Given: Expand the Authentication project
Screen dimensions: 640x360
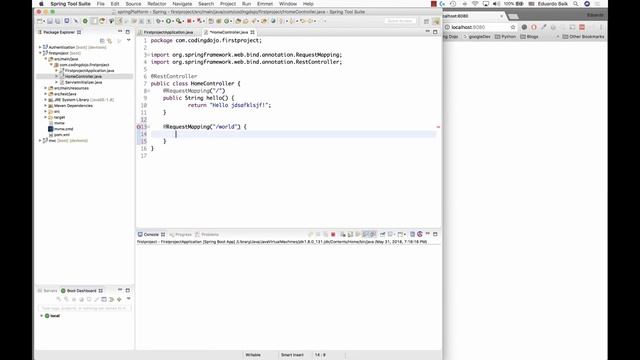Looking at the screenshot, I should coord(40,47).
